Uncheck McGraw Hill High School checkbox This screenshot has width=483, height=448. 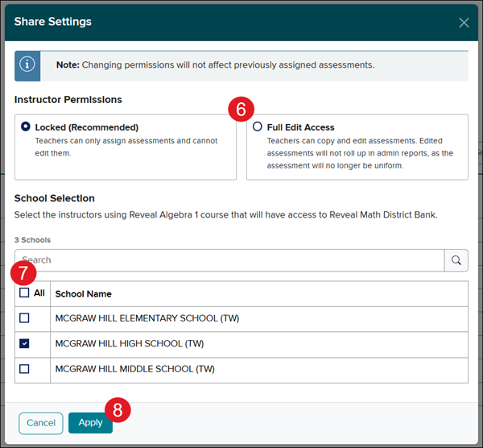click(x=24, y=343)
